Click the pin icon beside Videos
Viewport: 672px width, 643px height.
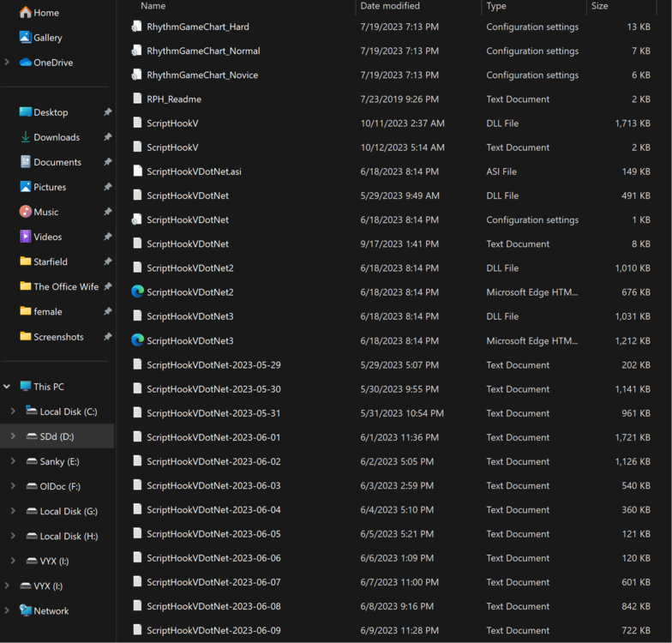coord(107,237)
